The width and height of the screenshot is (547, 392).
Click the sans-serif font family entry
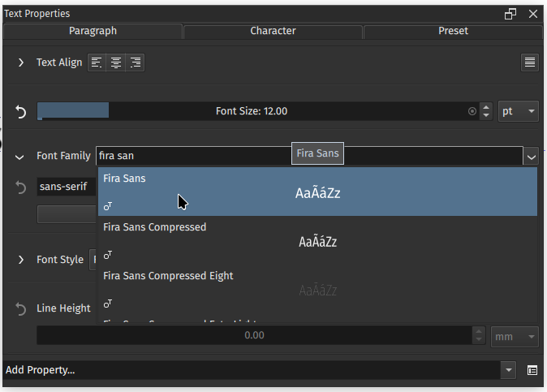coord(67,187)
